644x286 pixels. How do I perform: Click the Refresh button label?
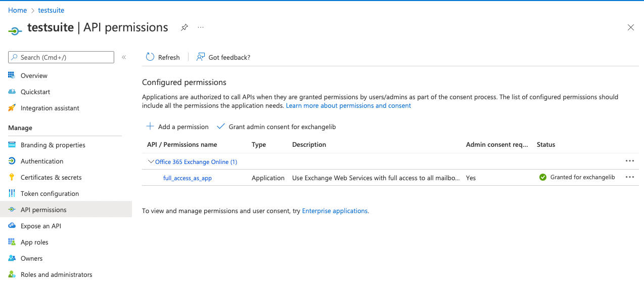point(169,57)
